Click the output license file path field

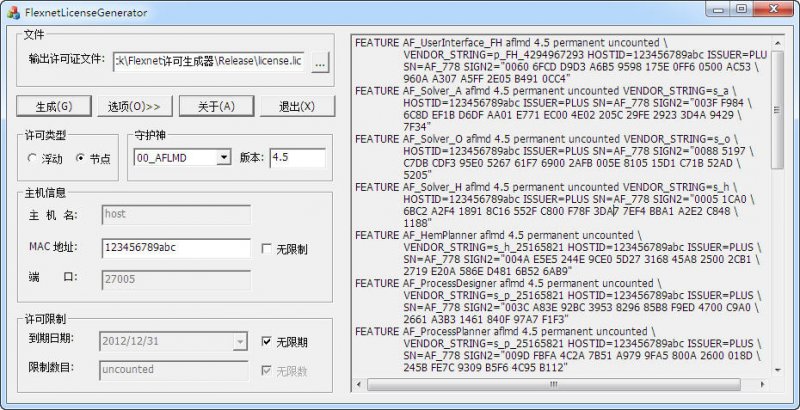209,61
